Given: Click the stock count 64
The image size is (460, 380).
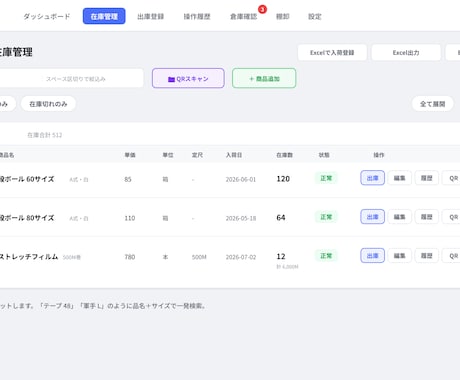Looking at the screenshot, I should coord(281,218).
